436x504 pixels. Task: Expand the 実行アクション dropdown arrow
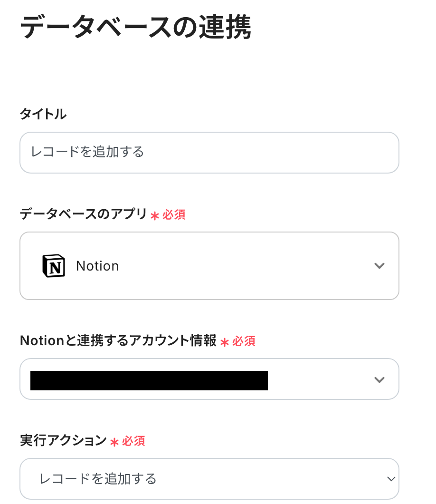pyautogui.click(x=391, y=479)
